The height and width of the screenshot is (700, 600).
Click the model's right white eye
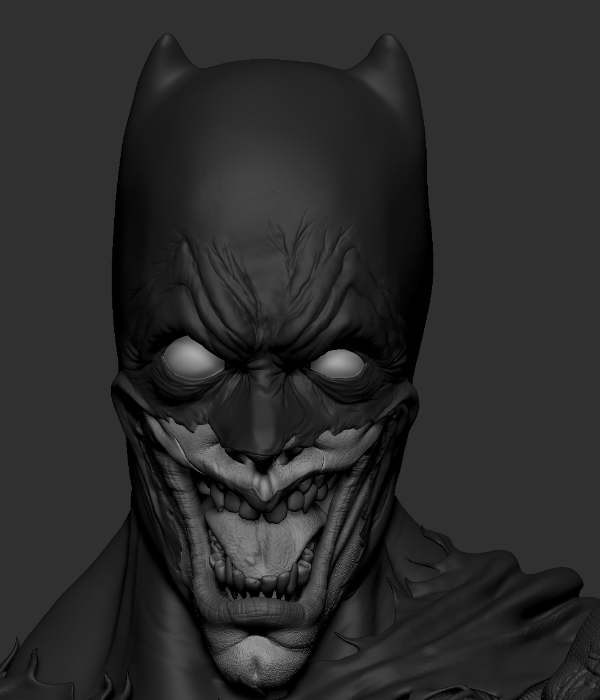(x=338, y=363)
